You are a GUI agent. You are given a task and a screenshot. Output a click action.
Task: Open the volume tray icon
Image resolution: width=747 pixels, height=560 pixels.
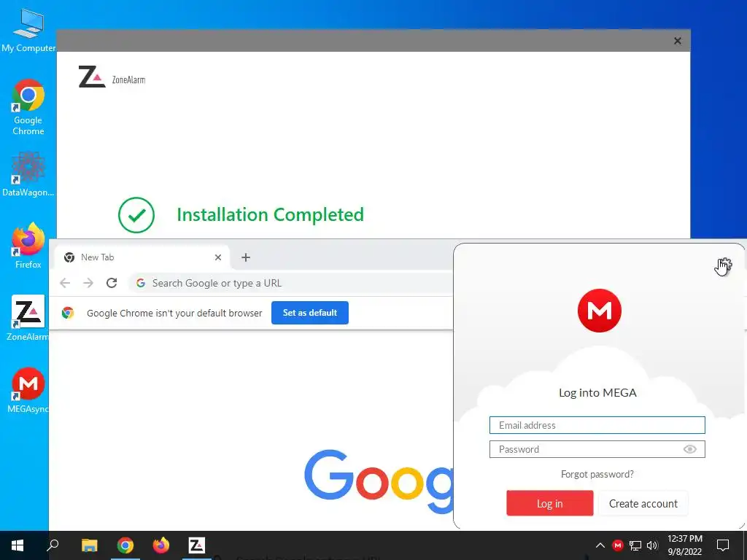click(652, 545)
